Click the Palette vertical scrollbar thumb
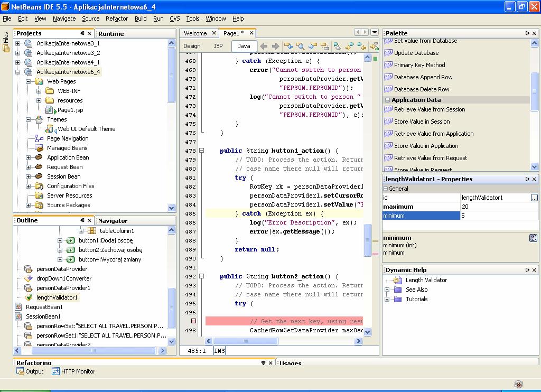541x392 pixels. tap(534, 91)
